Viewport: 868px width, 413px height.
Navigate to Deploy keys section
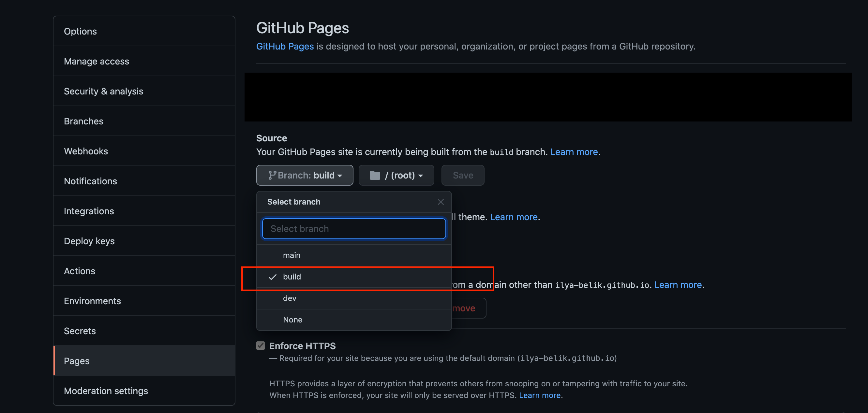[x=89, y=241]
